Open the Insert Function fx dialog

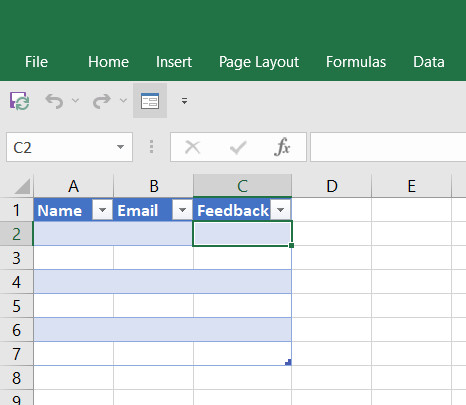pyautogui.click(x=282, y=147)
